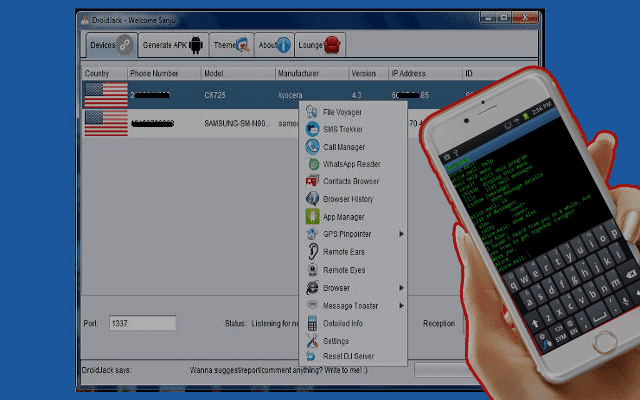Click the Message Toaster icon

pos(312,305)
